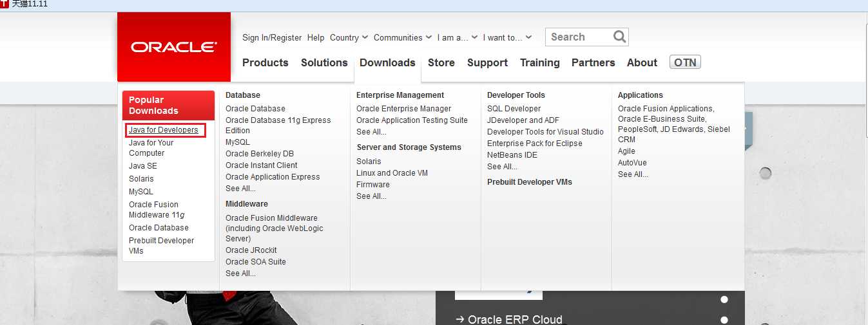Click Oracle Database in Popular Downloads
Image resolution: width=868 pixels, height=325 pixels.
159,228
